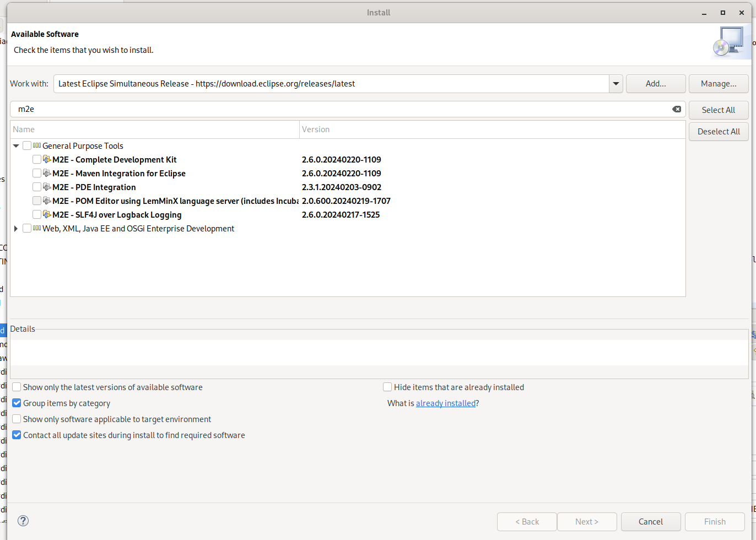
Task: Collapse the General Purpose Tools tree node
Action: pos(16,146)
